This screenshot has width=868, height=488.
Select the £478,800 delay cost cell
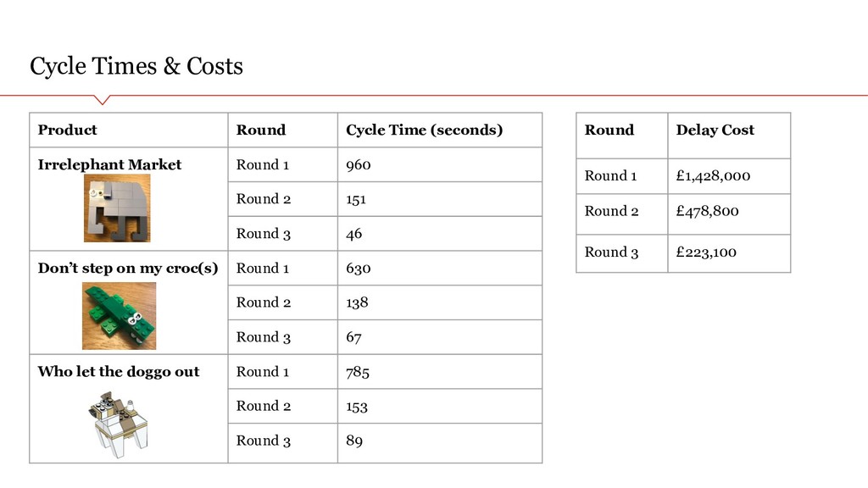tap(729, 214)
